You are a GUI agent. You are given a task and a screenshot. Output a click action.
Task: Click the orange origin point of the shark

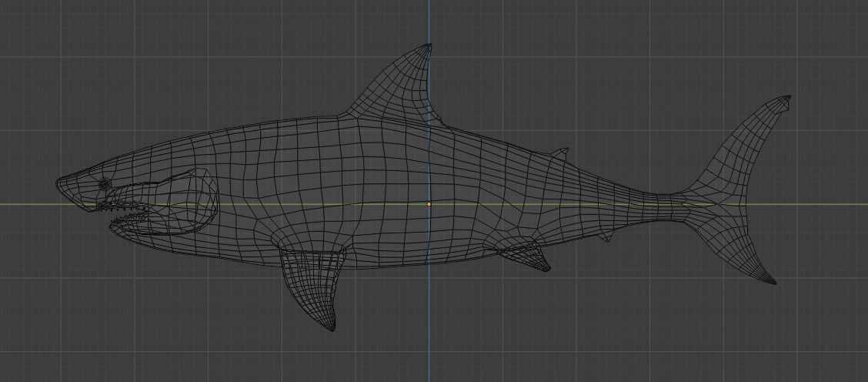[x=429, y=204]
